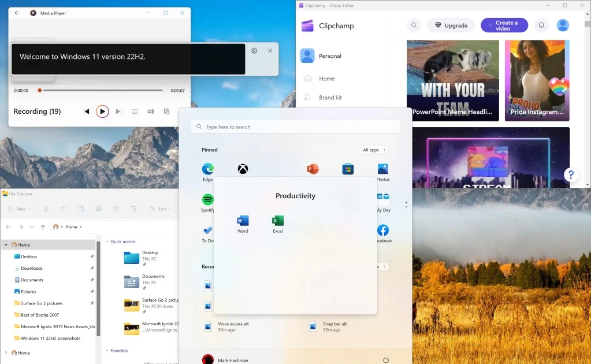This screenshot has width=591, height=364.
Task: Click the Start menu search box
Action: coord(295,126)
